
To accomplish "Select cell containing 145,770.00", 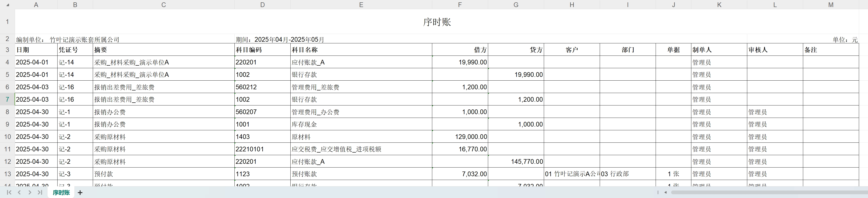I will (x=516, y=162).
